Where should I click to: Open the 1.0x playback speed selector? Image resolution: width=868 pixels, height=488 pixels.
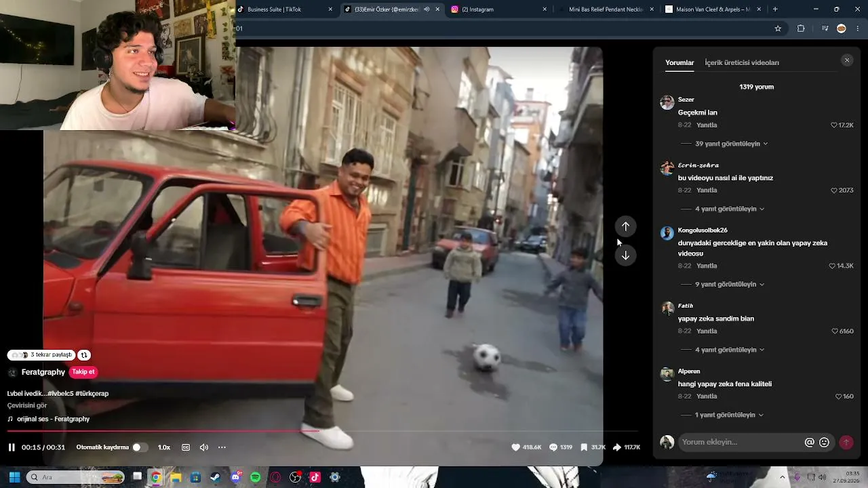pyautogui.click(x=164, y=447)
